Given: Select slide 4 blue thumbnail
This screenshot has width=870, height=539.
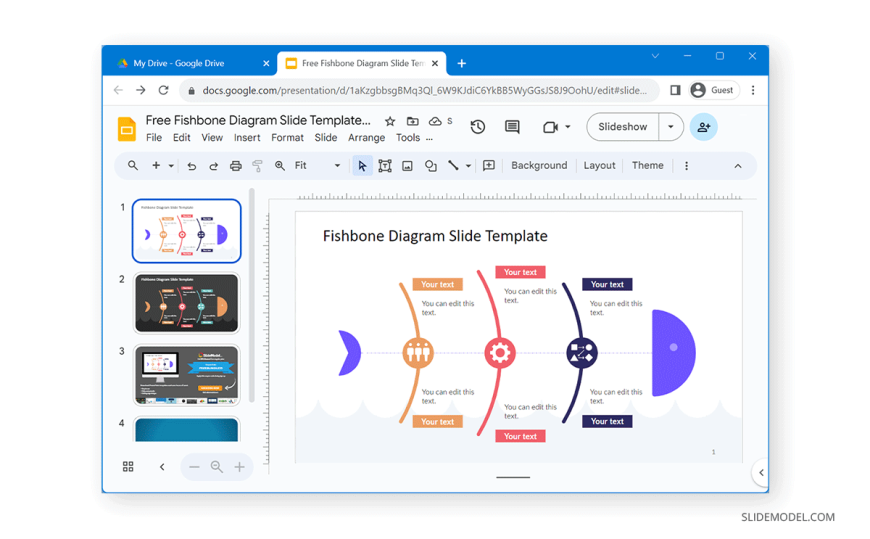Looking at the screenshot, I should pyautogui.click(x=186, y=430).
